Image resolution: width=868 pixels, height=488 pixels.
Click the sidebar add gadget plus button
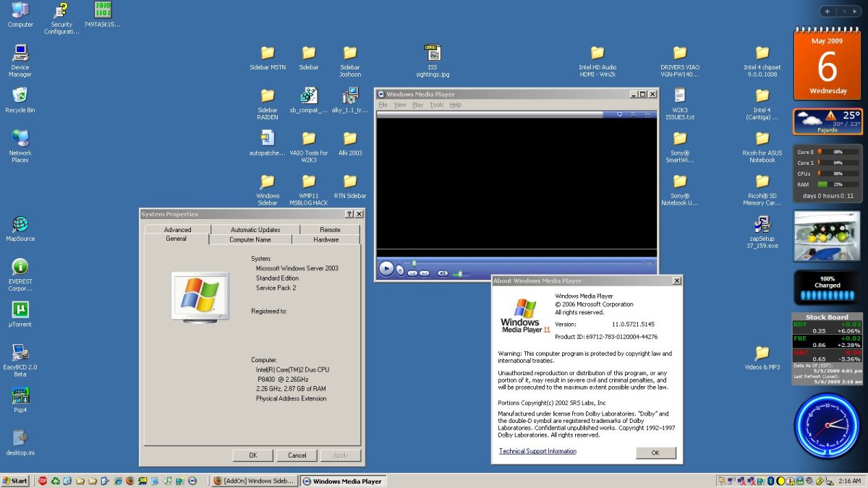(x=827, y=12)
